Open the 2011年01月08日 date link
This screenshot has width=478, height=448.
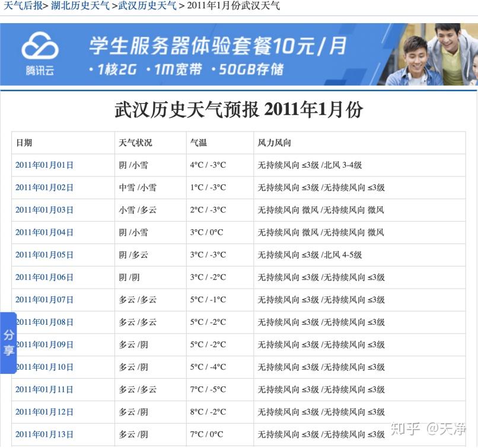coord(45,322)
